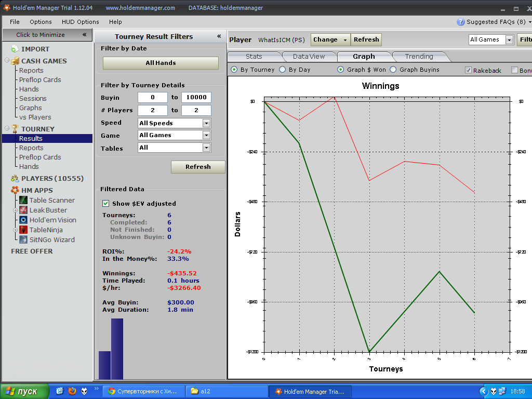
Task: Open the LeakBuster app icon
Action: [23, 210]
